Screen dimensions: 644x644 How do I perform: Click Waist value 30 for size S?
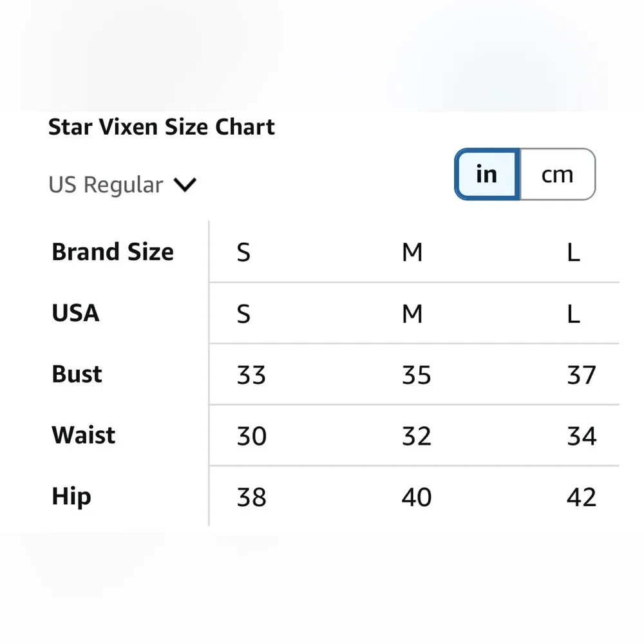(x=251, y=436)
